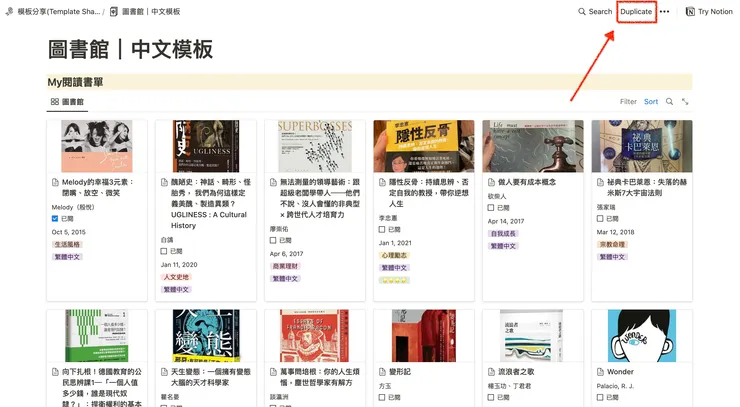Viewport: 740px width, 407px height.
Task: Click the page icon beside 變形記 title
Action: (382, 372)
